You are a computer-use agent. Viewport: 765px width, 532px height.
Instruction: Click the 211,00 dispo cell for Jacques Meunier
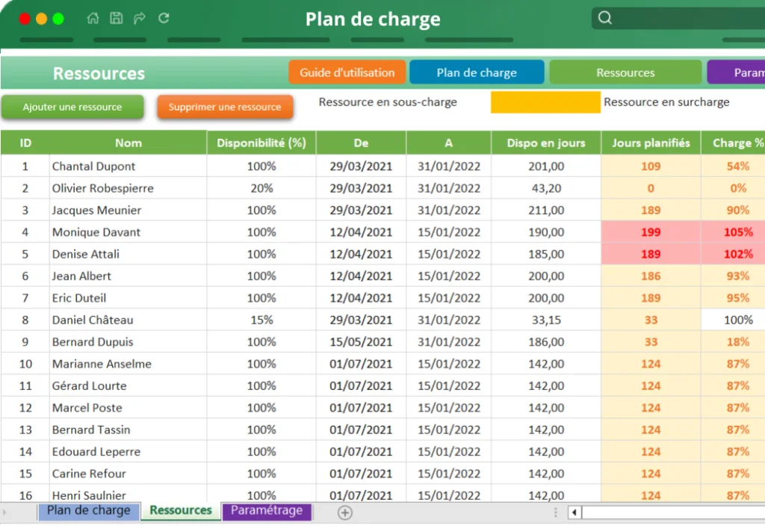pyautogui.click(x=546, y=211)
